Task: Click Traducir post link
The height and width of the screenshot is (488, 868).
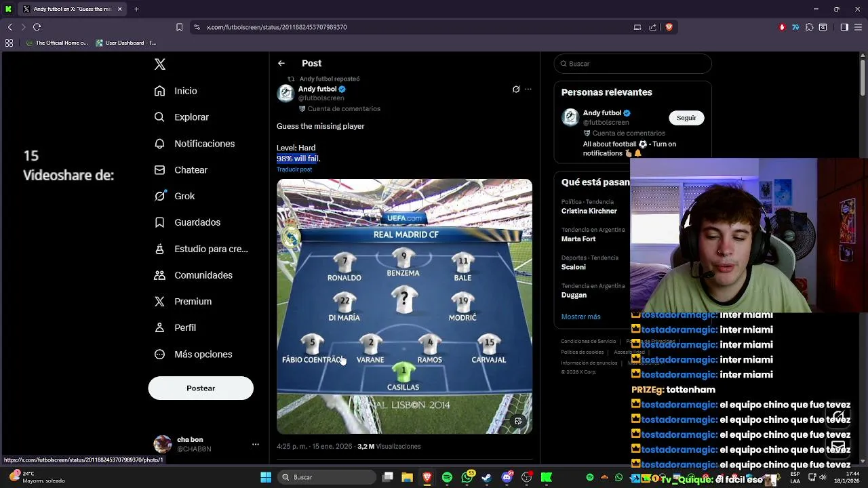Action: pyautogui.click(x=294, y=169)
